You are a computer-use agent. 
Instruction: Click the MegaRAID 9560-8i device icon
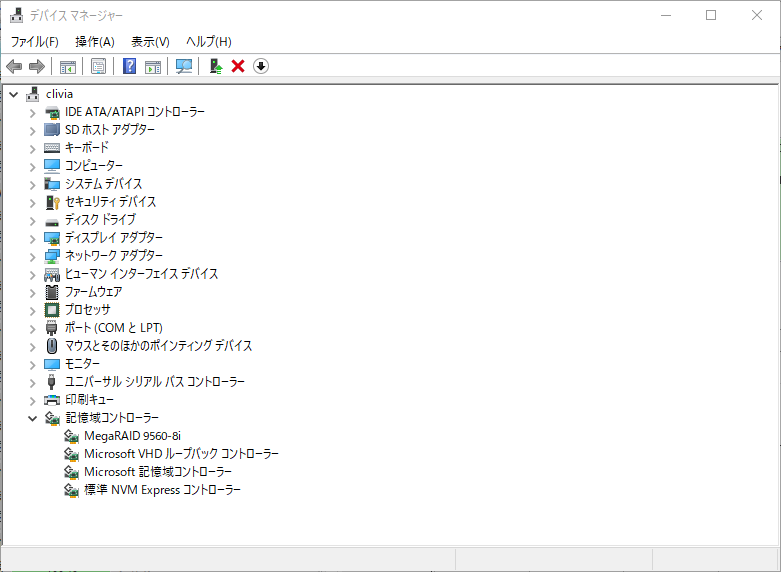72,436
